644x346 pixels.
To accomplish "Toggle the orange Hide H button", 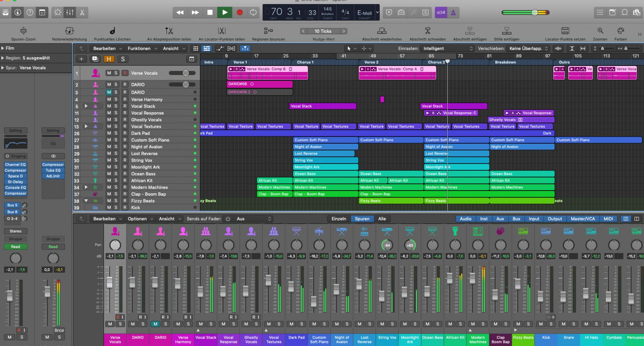I will click(109, 59).
